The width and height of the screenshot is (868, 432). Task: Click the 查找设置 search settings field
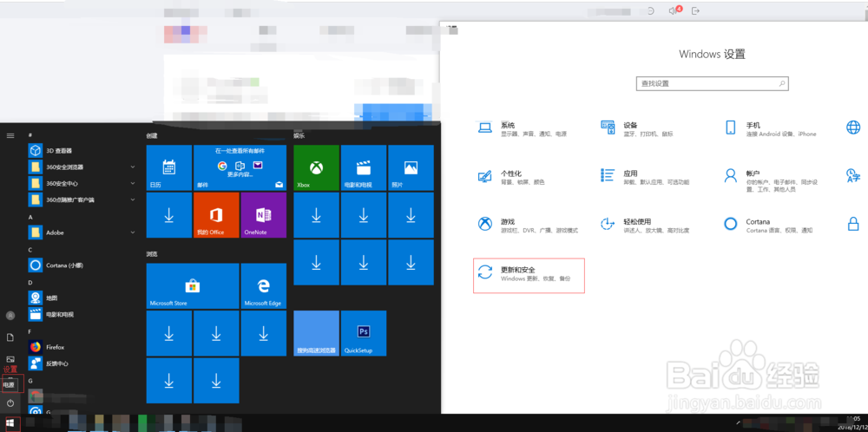(x=712, y=83)
